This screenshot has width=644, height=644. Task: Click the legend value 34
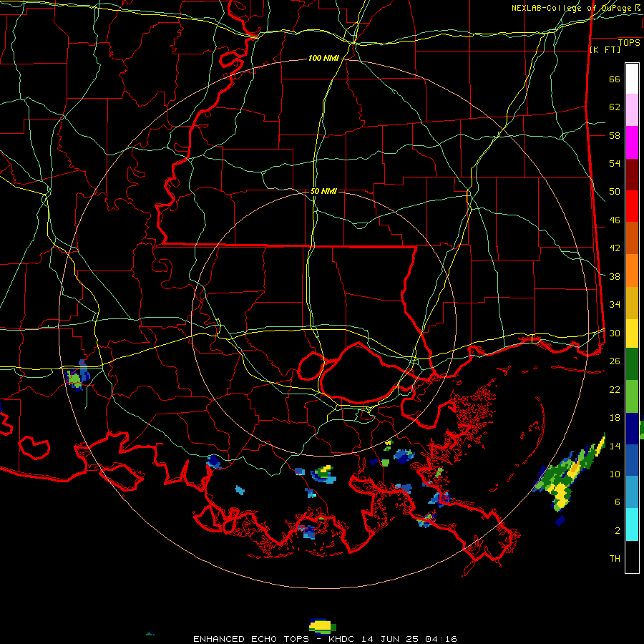615,305
